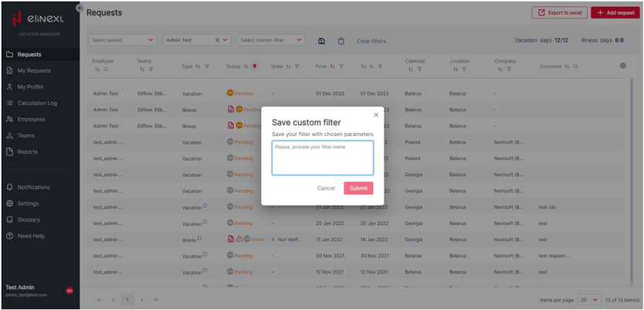Click the Comment column search icon
Image resolution: width=644 pixels, height=310 pixels.
point(575,66)
